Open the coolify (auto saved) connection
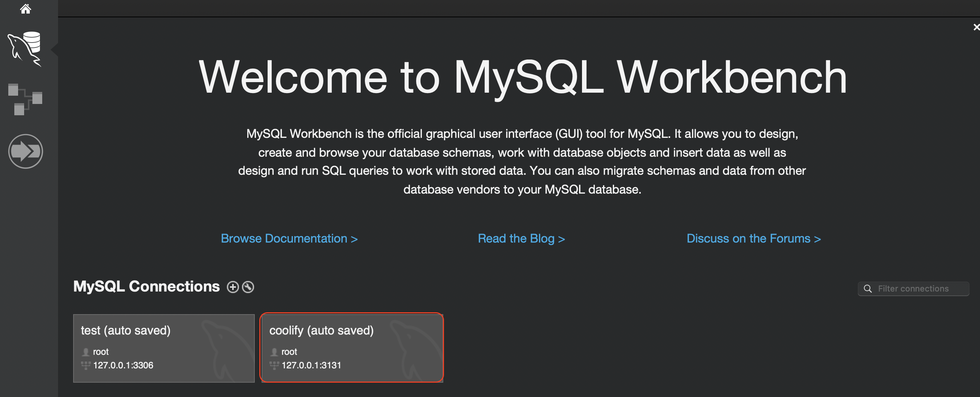Image resolution: width=980 pixels, height=397 pixels. [x=352, y=348]
